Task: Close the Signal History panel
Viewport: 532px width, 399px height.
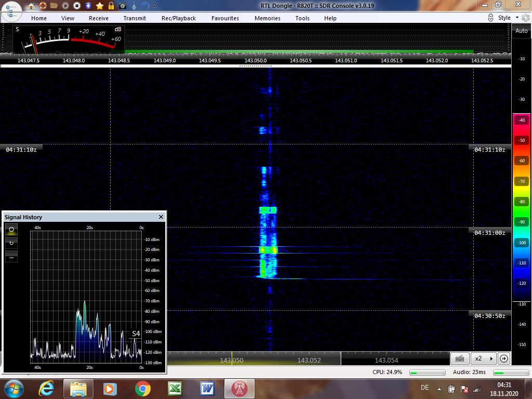Action: [161, 217]
